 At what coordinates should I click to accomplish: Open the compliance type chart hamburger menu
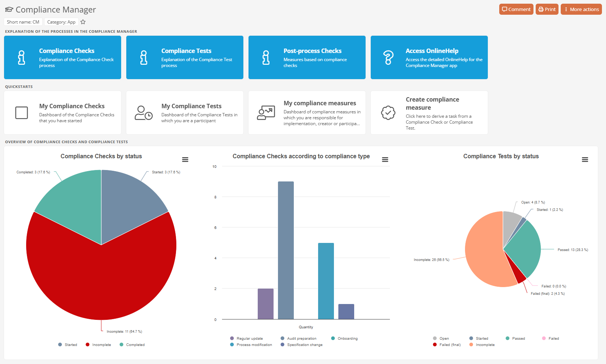point(385,160)
